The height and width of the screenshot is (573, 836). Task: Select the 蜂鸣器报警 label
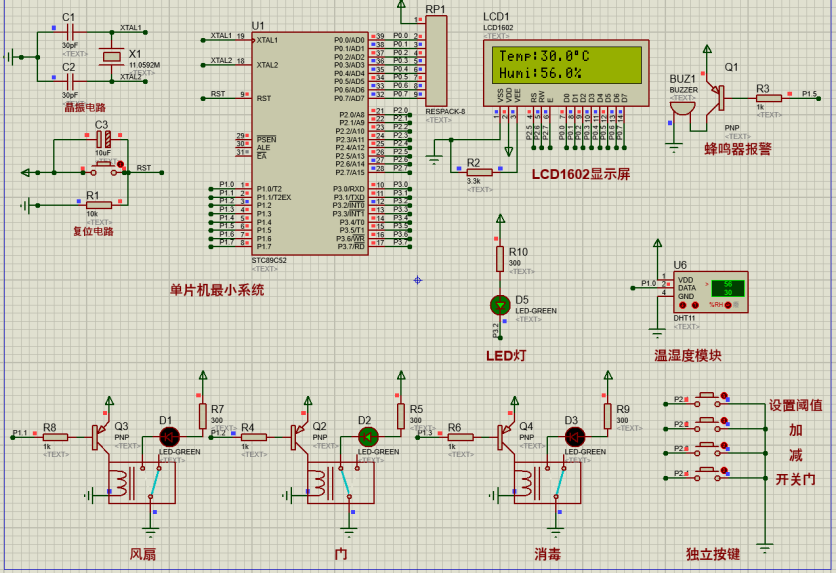coord(738,149)
